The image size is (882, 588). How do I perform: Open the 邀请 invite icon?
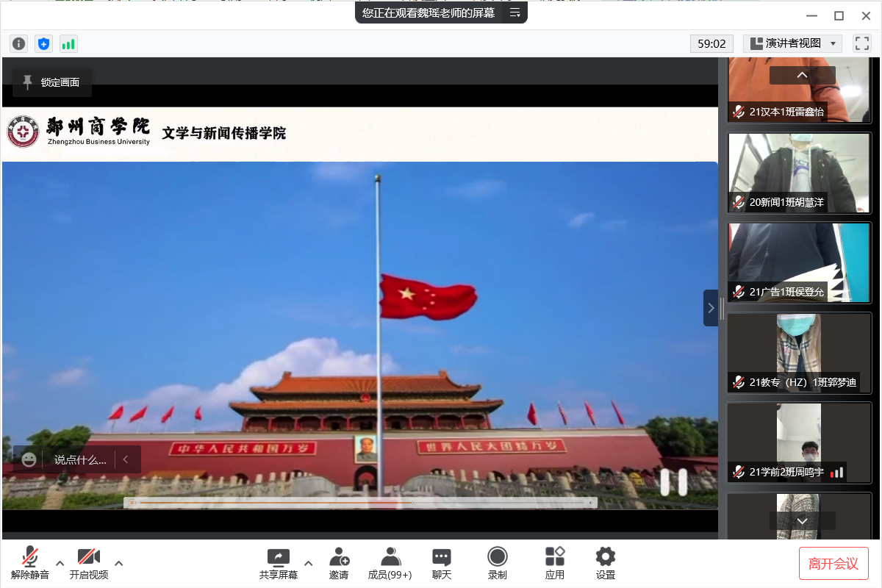click(x=339, y=563)
